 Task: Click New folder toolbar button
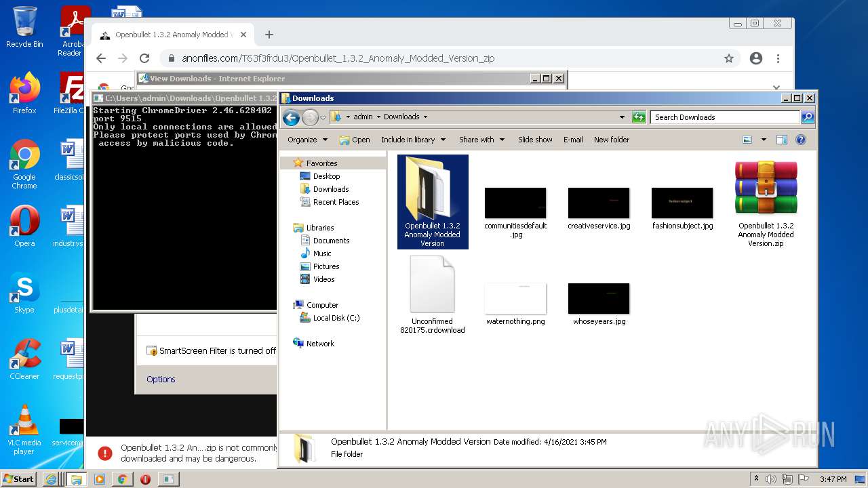(x=612, y=140)
